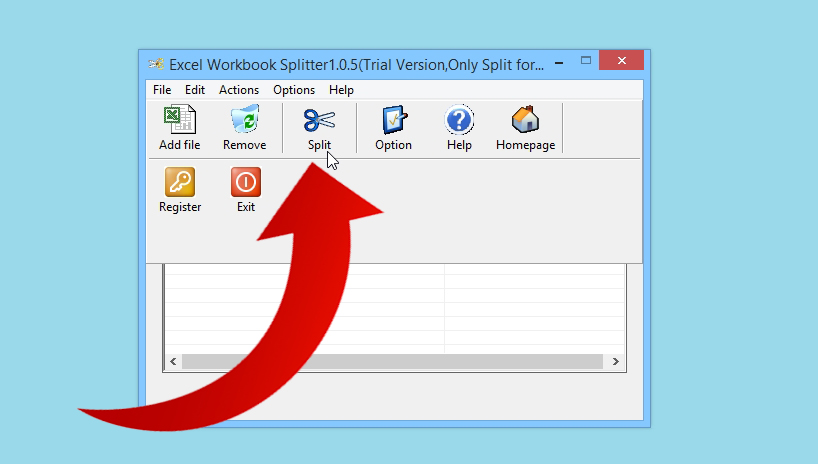This screenshot has width=818, height=464.
Task: Close the Excel Workbook Splitter window
Action: point(621,61)
